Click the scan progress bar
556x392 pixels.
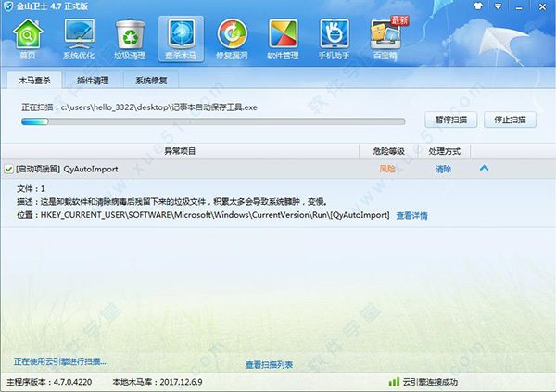pos(213,121)
